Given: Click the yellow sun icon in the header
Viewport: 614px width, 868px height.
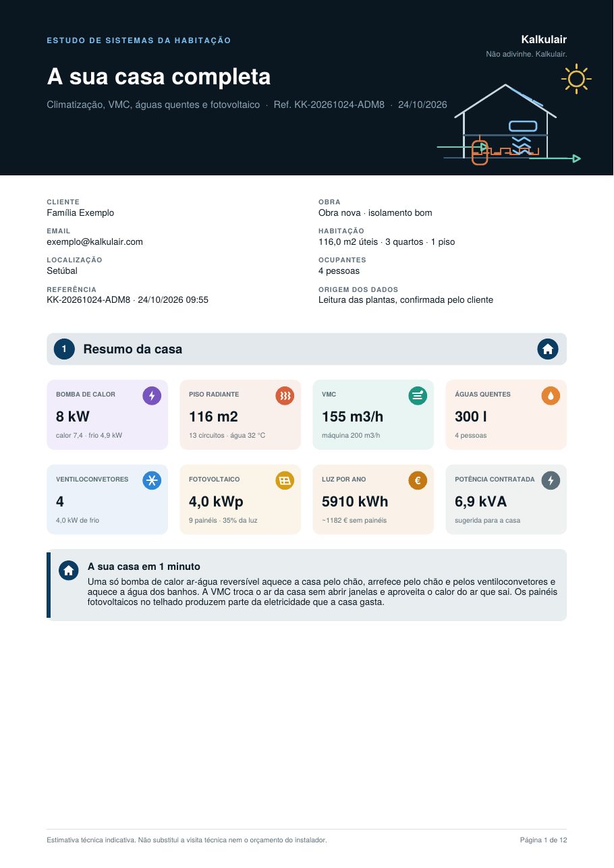Looking at the screenshot, I should (x=576, y=79).
